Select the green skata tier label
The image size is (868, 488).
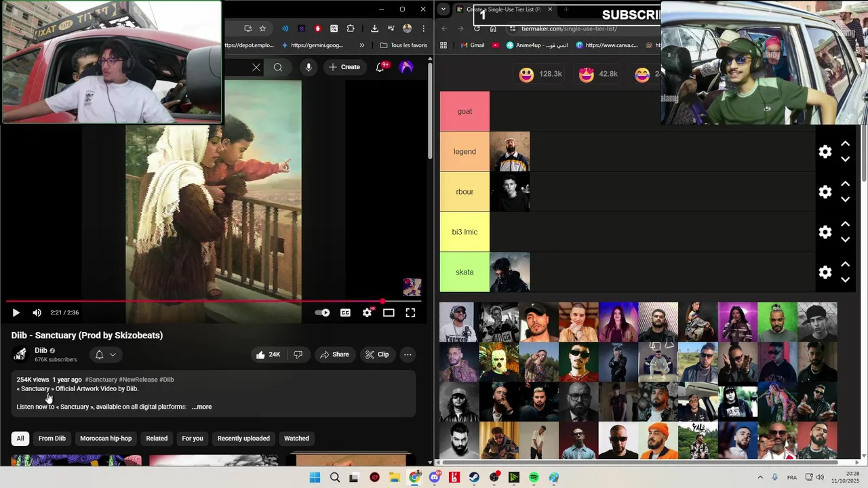[465, 272]
